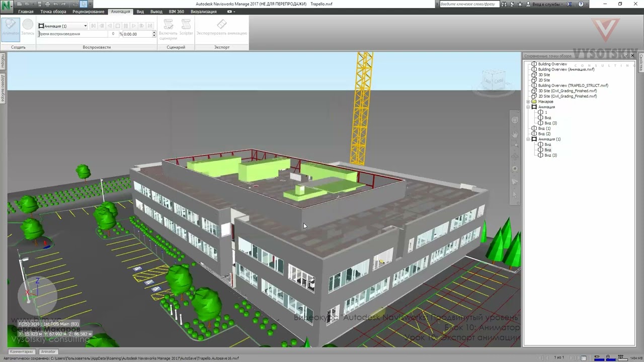
Task: Click the Autodesk Exchange X icon
Action: pyautogui.click(x=570, y=4)
